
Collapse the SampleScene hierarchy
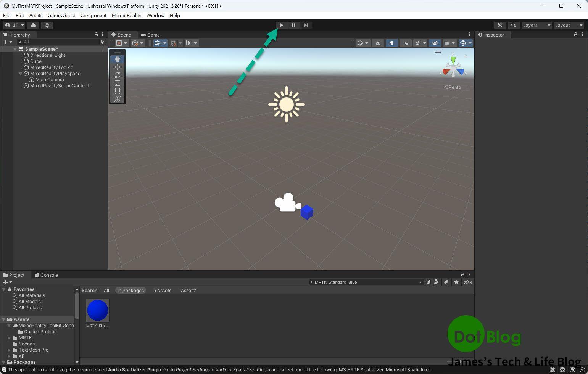[x=15, y=49]
